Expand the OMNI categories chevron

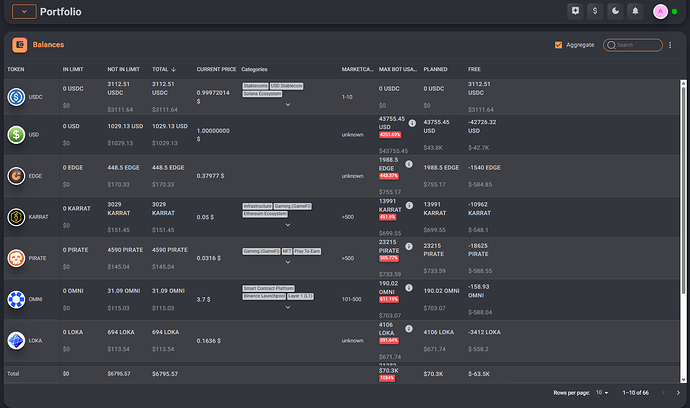click(287, 308)
